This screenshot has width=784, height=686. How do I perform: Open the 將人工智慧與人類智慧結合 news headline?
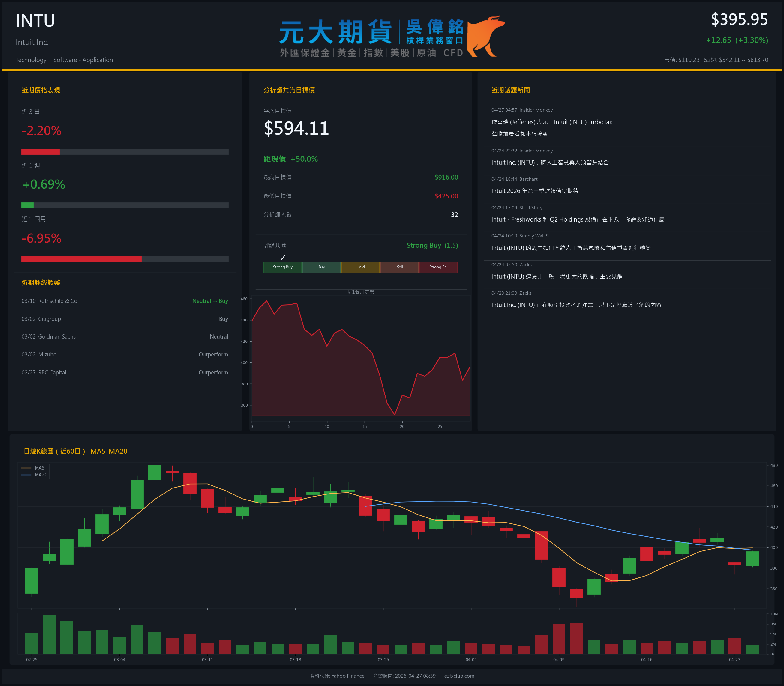click(550, 163)
